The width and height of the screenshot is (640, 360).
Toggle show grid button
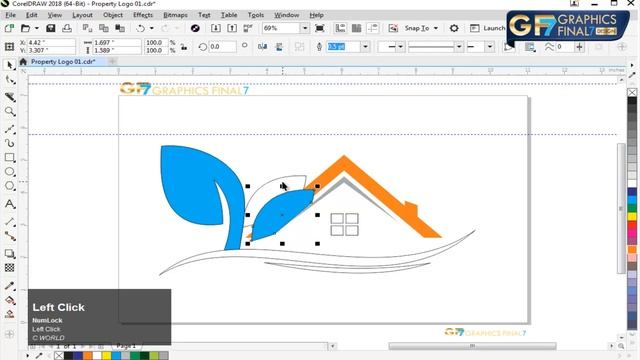point(356,28)
